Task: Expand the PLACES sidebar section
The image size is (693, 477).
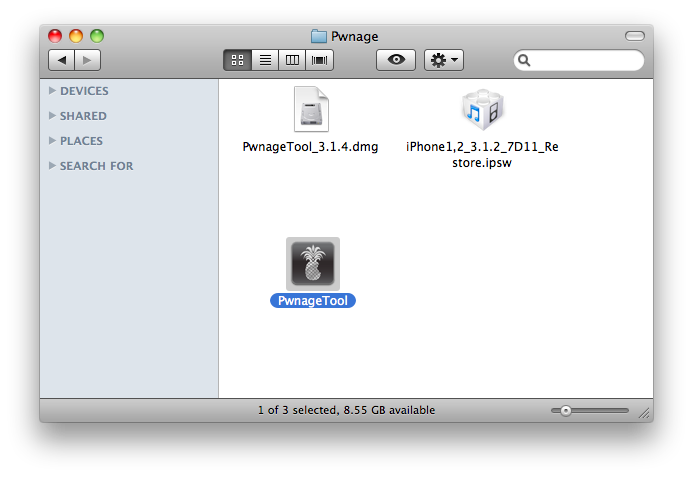Action: point(52,141)
